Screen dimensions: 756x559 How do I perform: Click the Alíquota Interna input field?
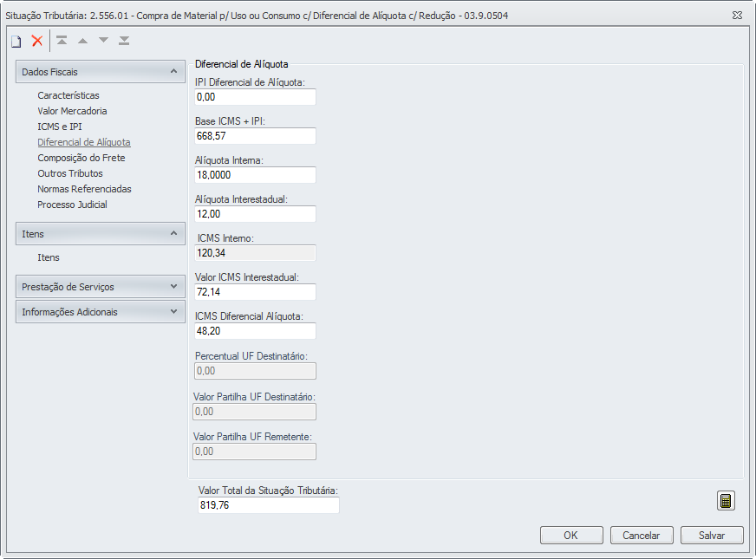pos(255,175)
